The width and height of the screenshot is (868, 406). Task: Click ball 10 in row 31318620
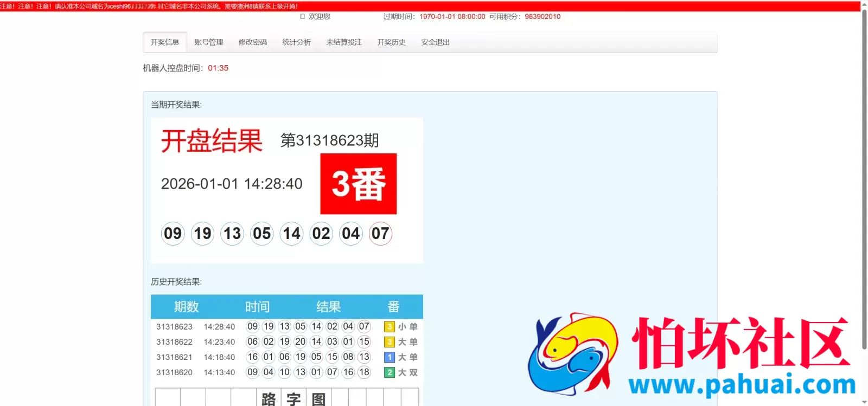click(x=285, y=372)
